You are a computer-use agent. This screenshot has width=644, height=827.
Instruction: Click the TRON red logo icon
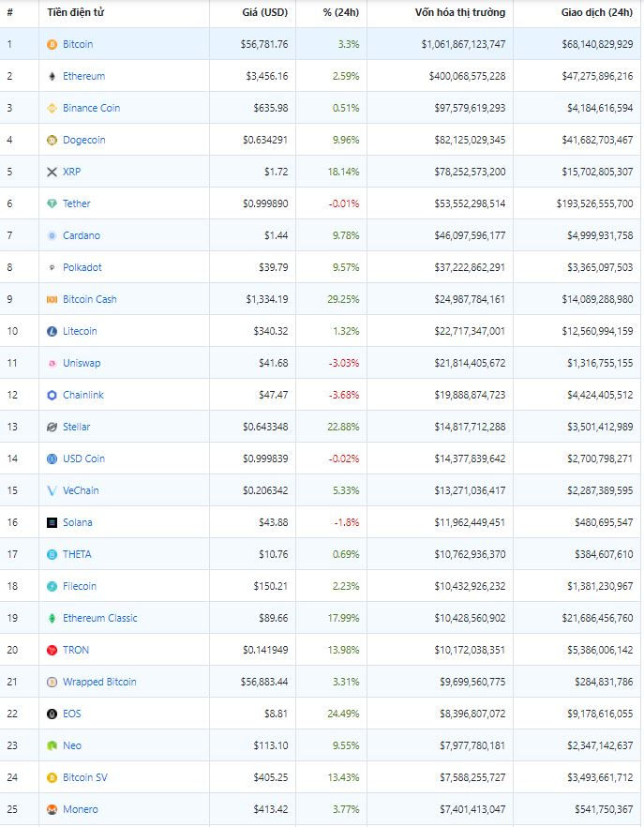click(52, 651)
